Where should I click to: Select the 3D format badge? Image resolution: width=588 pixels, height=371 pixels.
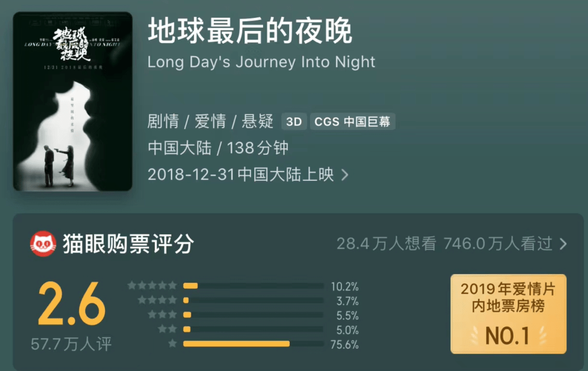293,121
